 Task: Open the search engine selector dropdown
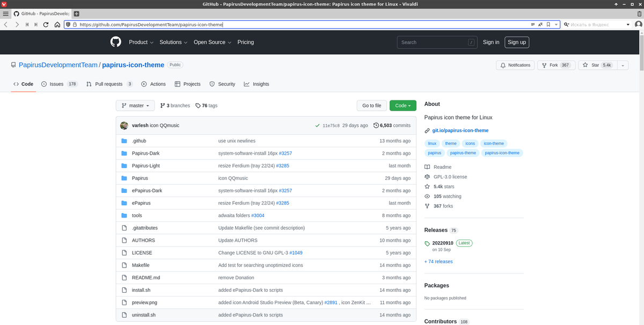pyautogui.click(x=566, y=24)
